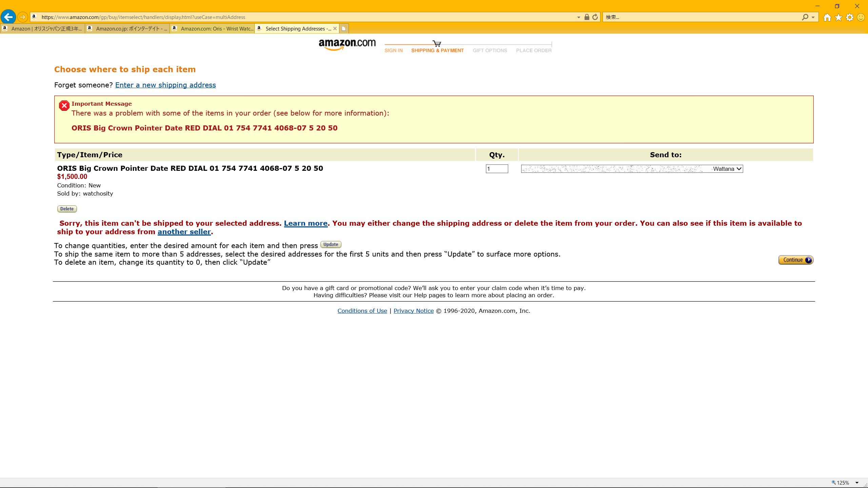Click the SIGN IN checkout step

click(x=393, y=50)
